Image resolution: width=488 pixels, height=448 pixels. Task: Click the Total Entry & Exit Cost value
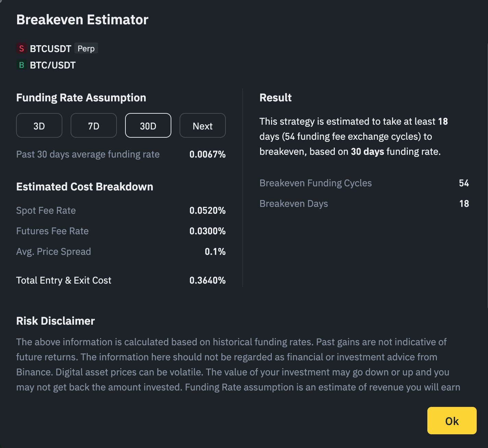click(x=207, y=281)
